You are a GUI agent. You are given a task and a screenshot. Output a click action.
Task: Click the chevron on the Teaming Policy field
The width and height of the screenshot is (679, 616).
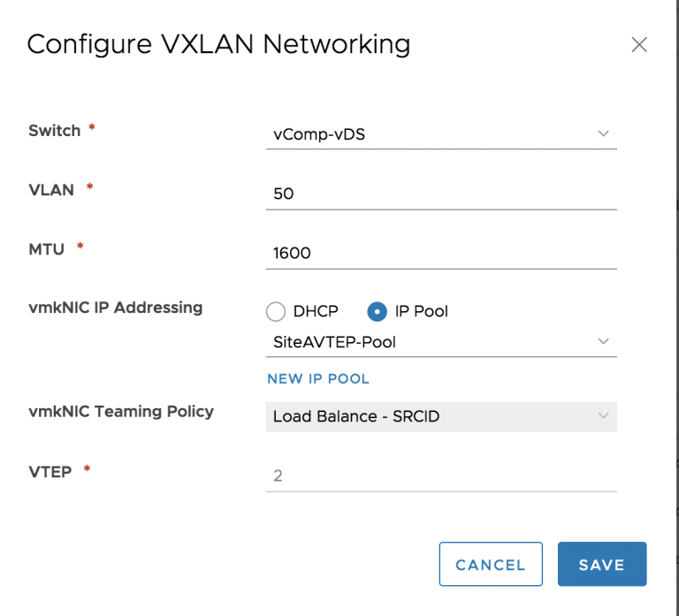604,416
